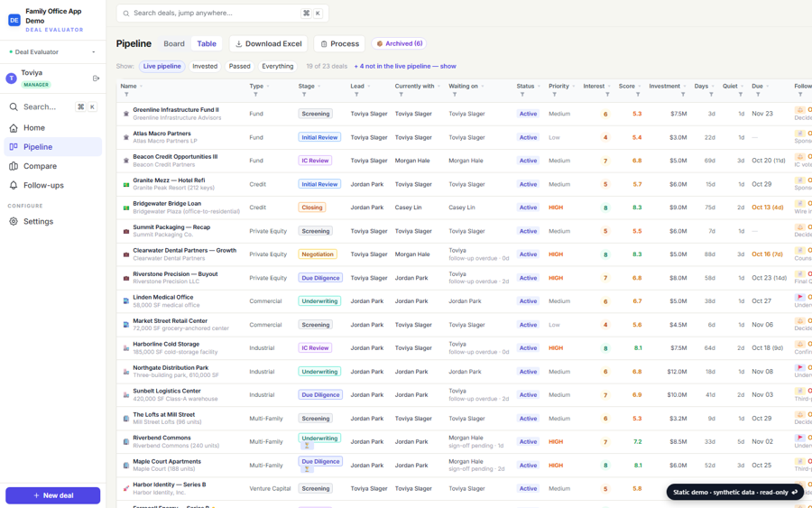Click the Type column filter icon
812x508 pixels.
point(255,94)
